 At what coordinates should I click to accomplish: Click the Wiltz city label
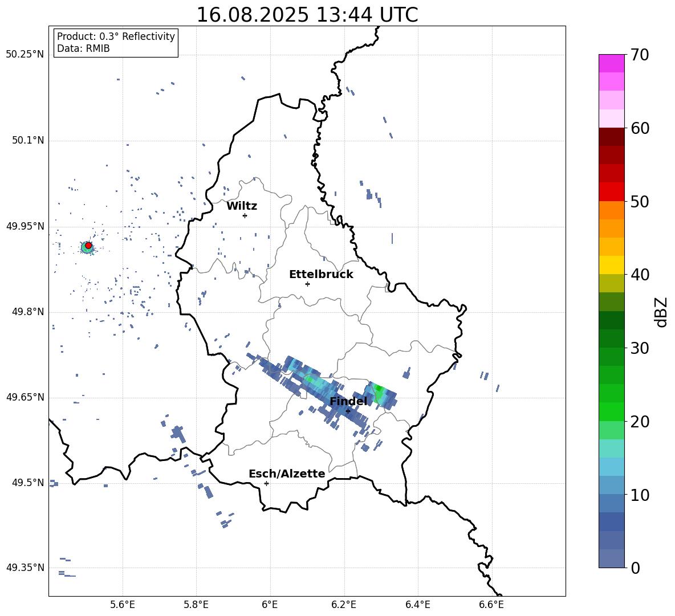[x=242, y=206]
